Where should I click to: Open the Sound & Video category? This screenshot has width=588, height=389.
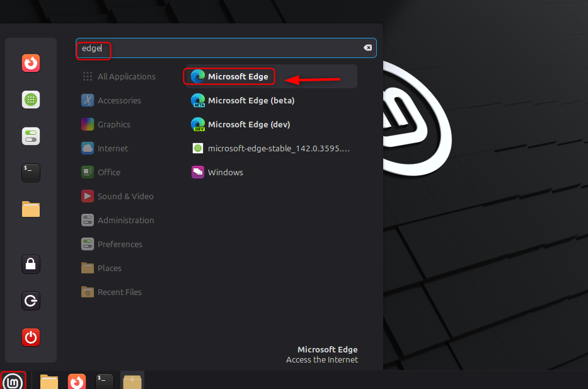pos(124,196)
